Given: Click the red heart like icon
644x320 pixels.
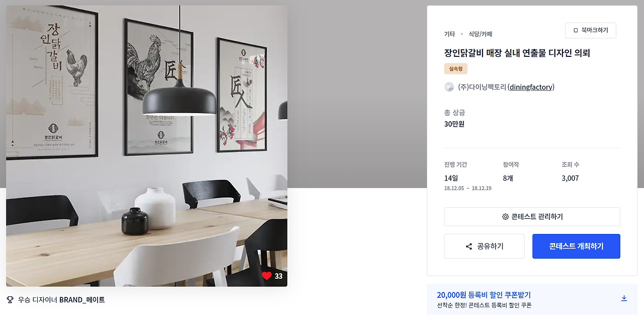Looking at the screenshot, I should (x=267, y=276).
